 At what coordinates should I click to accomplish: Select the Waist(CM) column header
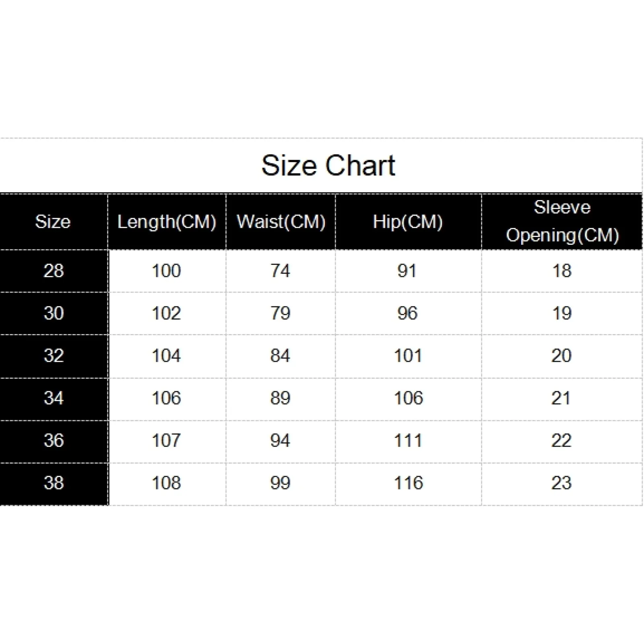[281, 222]
